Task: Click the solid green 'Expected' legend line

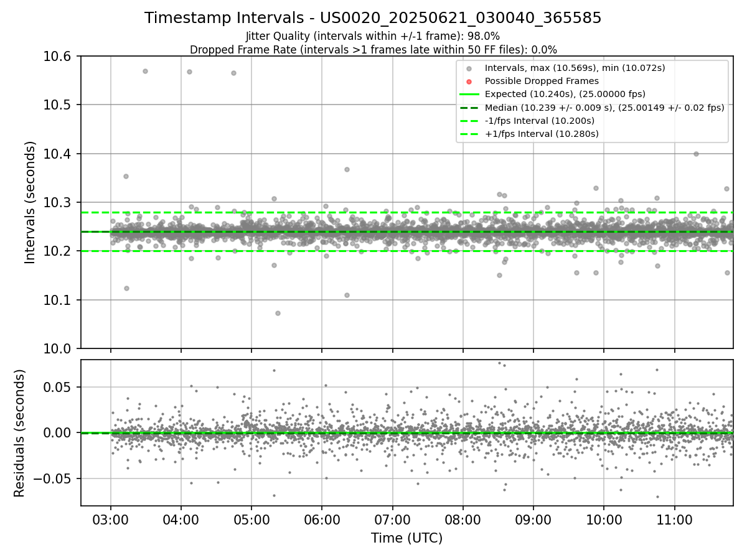Action: click(x=469, y=95)
